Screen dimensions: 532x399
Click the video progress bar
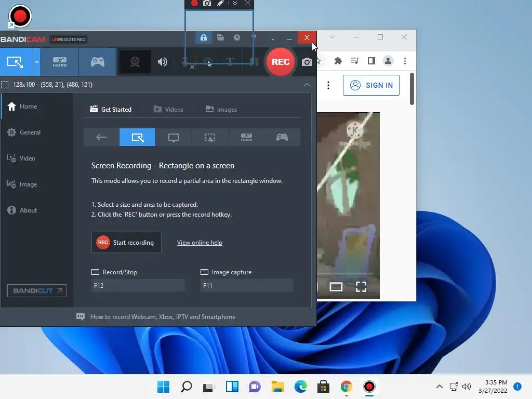click(x=345, y=273)
